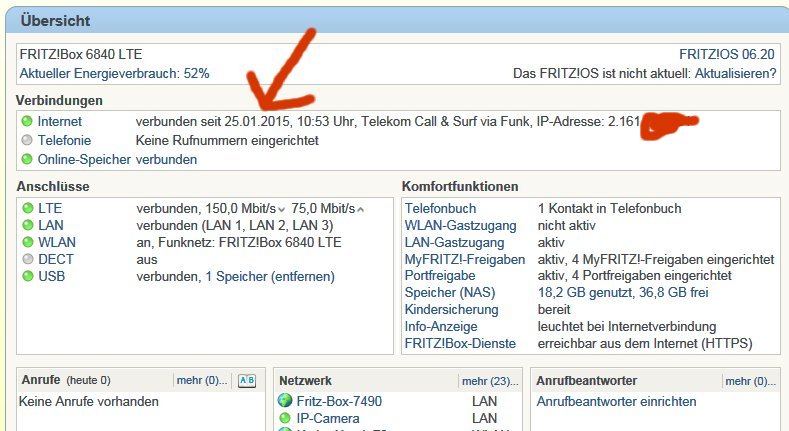Open the WLAN settings link

click(x=57, y=242)
